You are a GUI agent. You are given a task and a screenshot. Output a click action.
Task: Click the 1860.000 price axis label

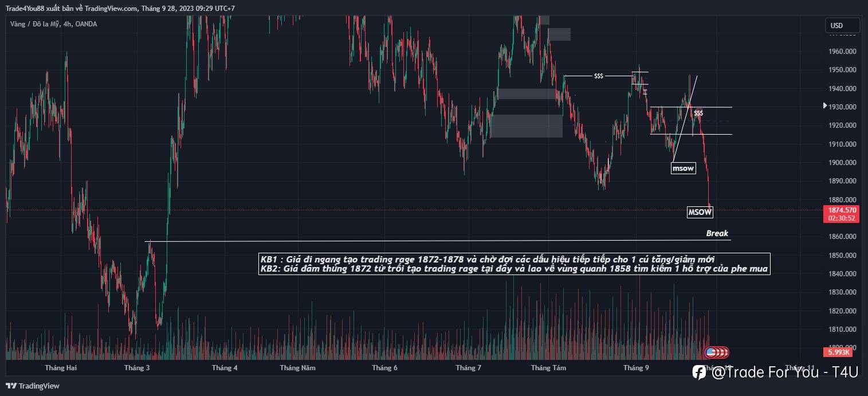click(x=842, y=237)
